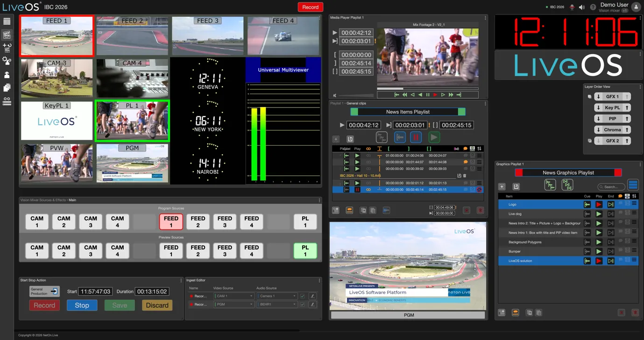Open the documents copy icon in sidebar
644x340 pixels.
[7, 88]
